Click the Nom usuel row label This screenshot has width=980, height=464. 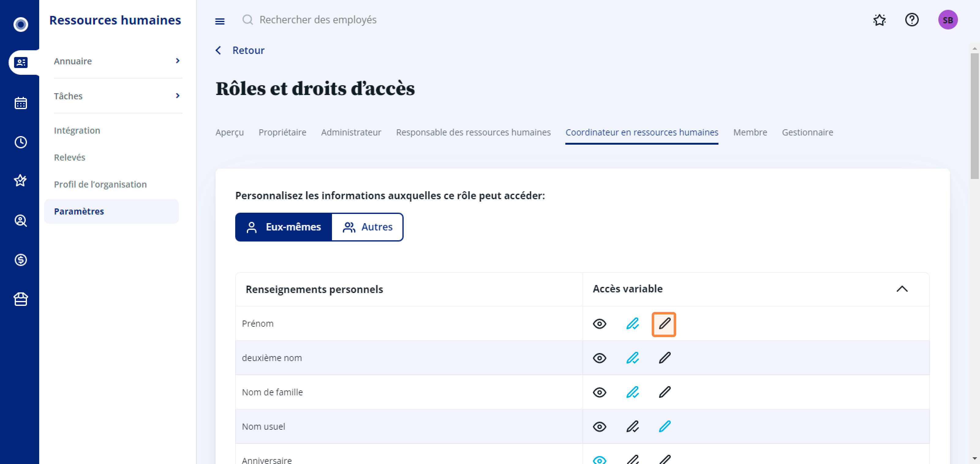(263, 426)
